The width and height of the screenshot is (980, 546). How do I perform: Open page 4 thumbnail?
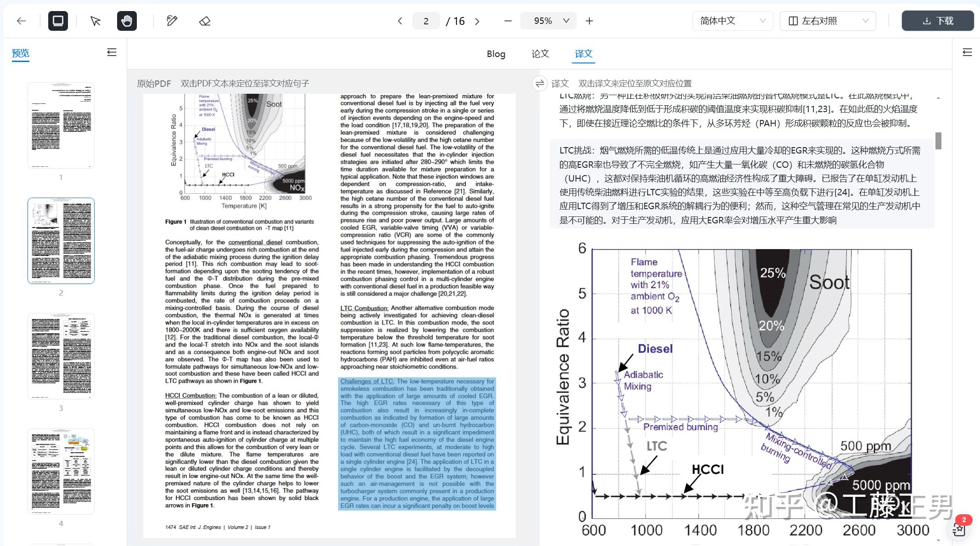[61, 471]
